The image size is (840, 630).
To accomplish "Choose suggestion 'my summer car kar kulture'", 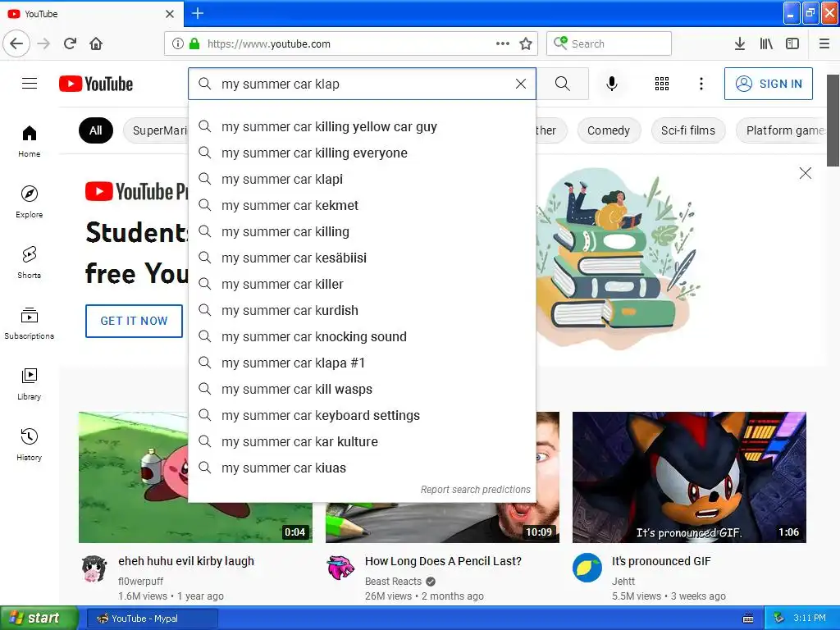I will [362, 442].
